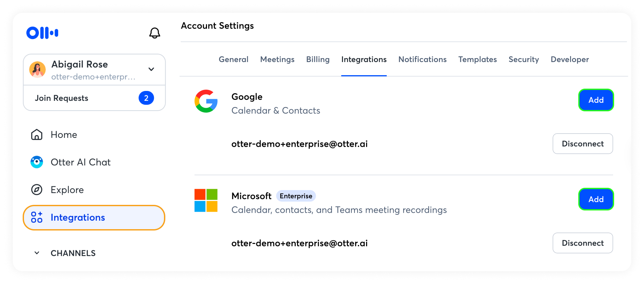644x284 pixels.
Task: Open Join Requests with 2 badge
Action: [94, 98]
